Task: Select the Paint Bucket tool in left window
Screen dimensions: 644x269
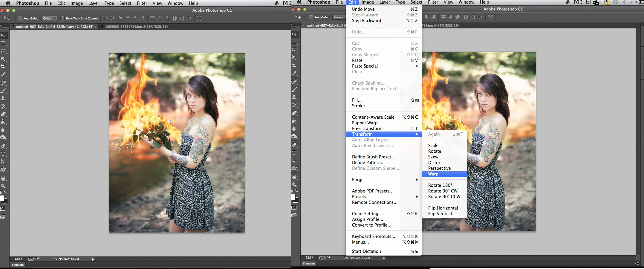Action: pyautogui.click(x=3, y=122)
